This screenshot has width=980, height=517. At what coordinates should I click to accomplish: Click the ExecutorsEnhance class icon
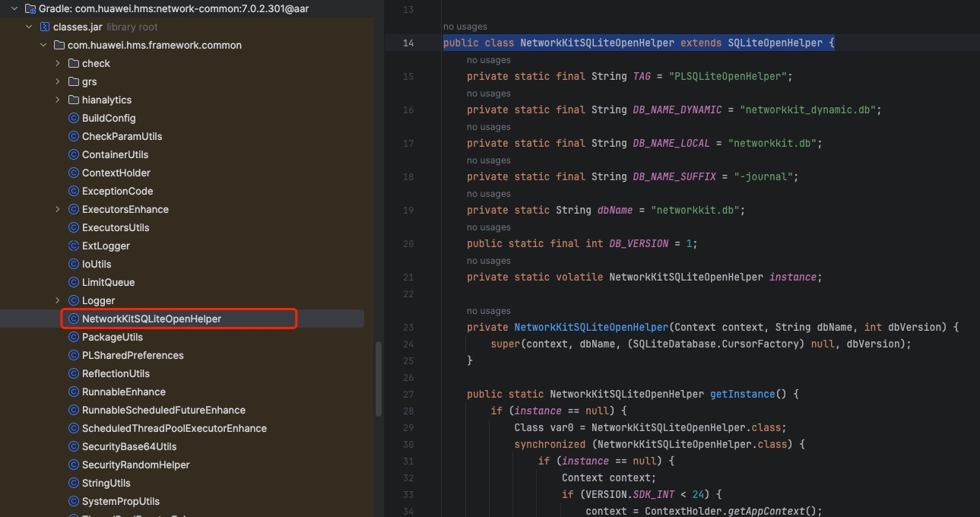tap(74, 209)
